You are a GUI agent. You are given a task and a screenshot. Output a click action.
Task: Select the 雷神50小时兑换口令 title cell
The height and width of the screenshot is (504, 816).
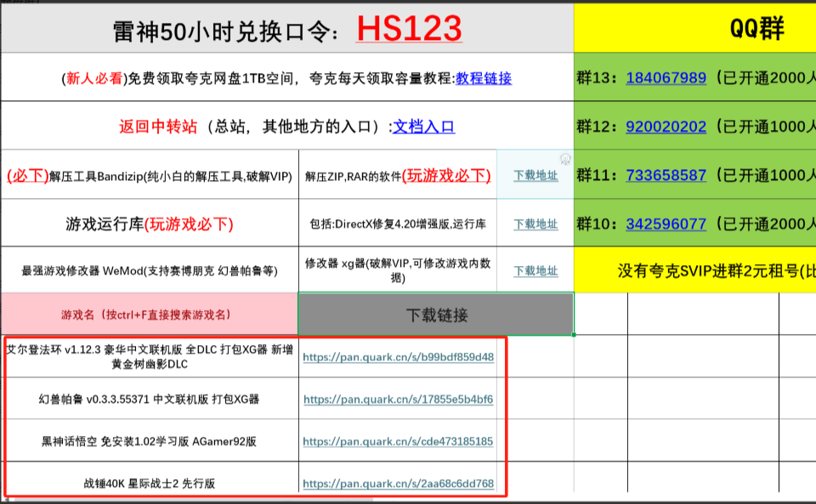point(287,28)
